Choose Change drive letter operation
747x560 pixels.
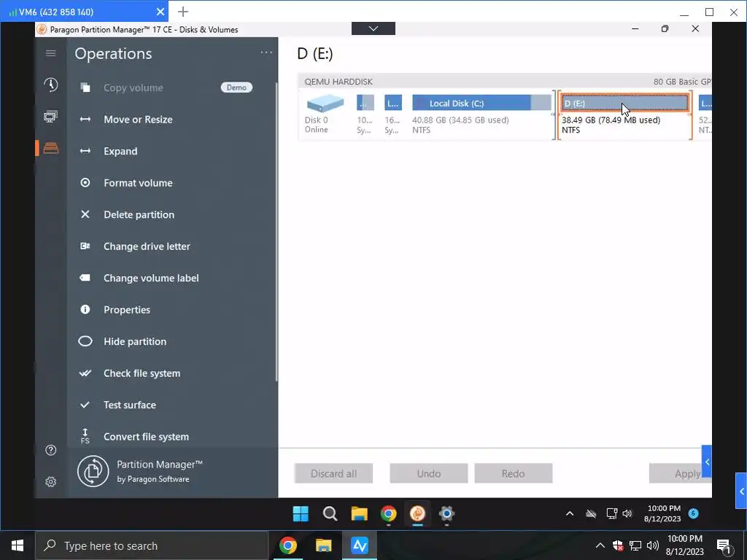pos(147,246)
